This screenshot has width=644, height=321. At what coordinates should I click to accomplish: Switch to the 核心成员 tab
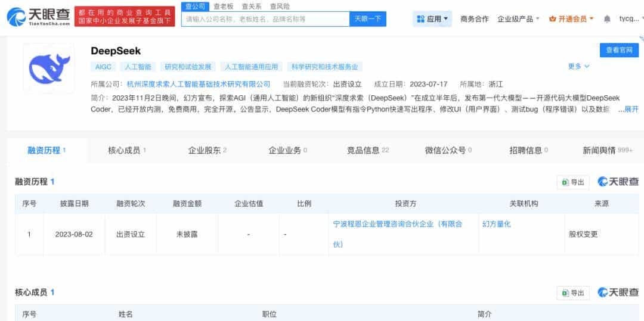point(127,150)
